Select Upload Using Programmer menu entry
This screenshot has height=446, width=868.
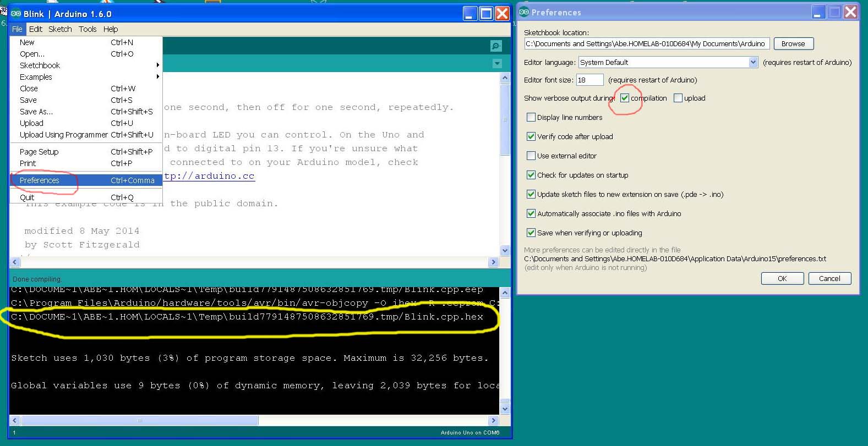coord(86,135)
